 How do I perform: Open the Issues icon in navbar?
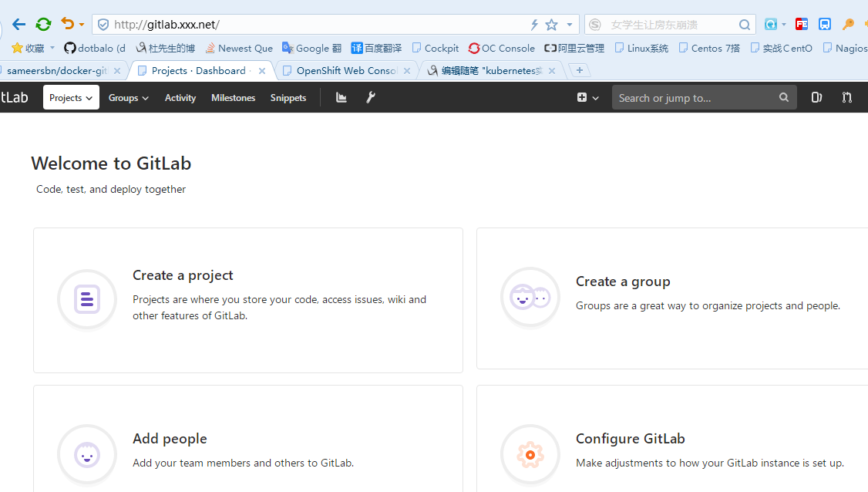pos(816,97)
